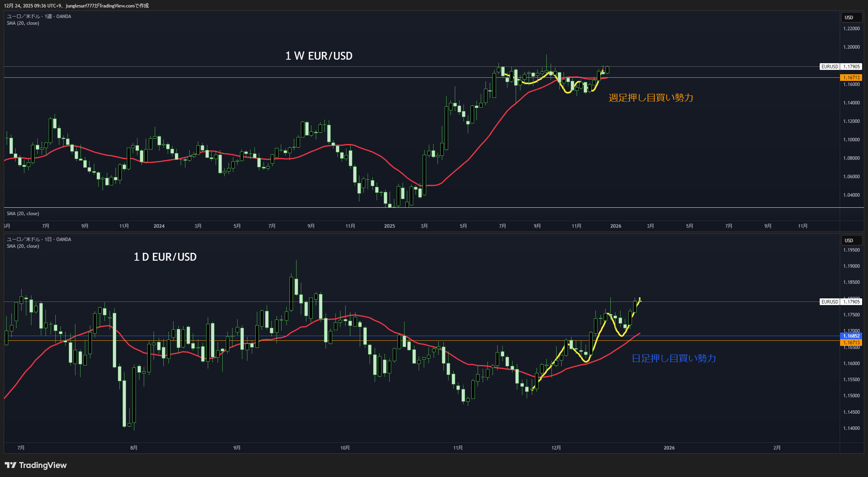Viewport: 868px width, 477px height.
Task: Click the TradingView logo at bottom left
Action: coord(35,465)
